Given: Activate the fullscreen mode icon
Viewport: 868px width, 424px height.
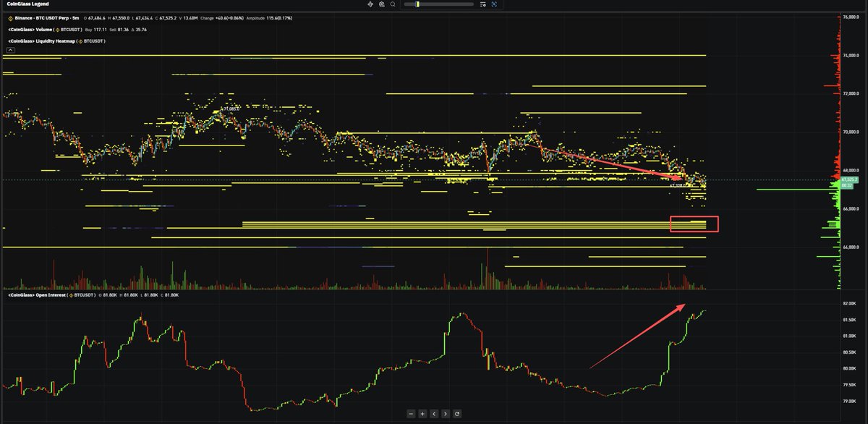Looking at the screenshot, I should pos(494,4).
